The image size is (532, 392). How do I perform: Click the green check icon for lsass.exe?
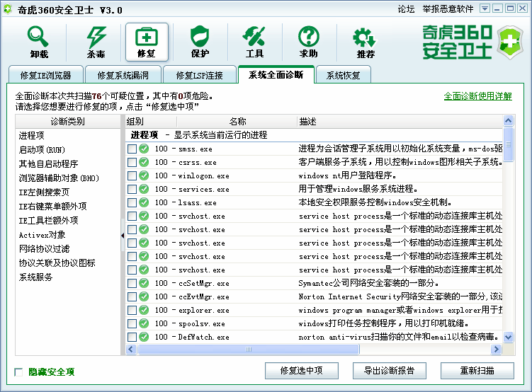(144, 202)
